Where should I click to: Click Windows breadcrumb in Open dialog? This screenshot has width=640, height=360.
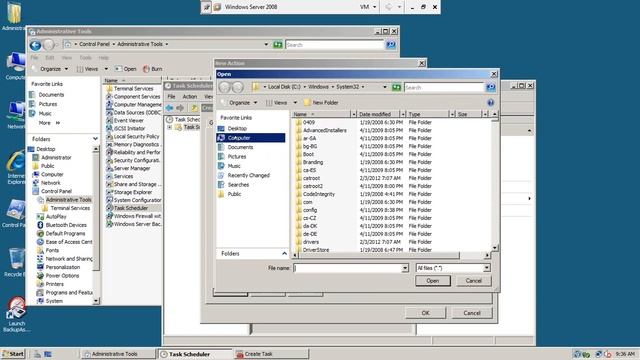(318, 87)
